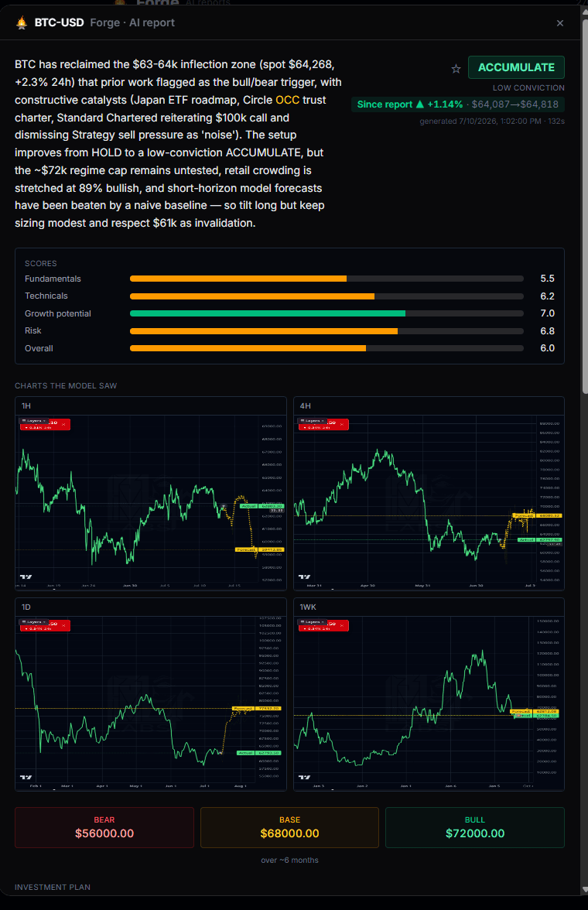Click the 7.0 Growth potential value

(x=547, y=313)
